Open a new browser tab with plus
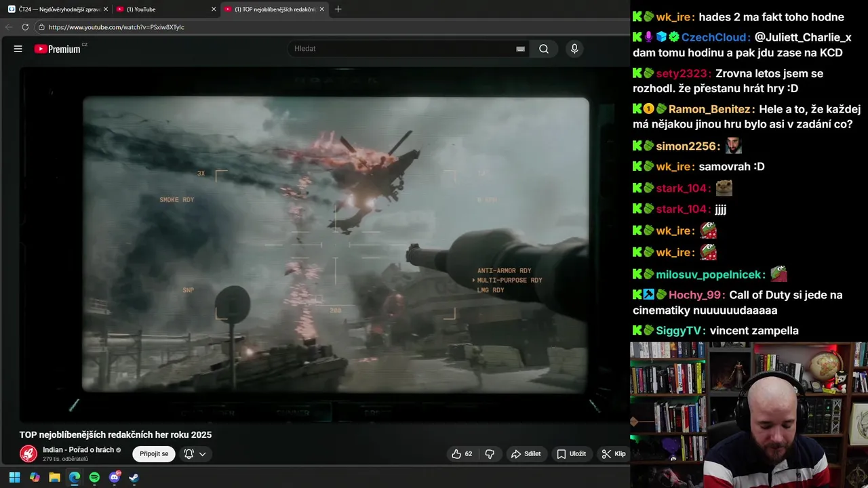Screen dimensions: 868x488 pyautogui.click(x=338, y=9)
